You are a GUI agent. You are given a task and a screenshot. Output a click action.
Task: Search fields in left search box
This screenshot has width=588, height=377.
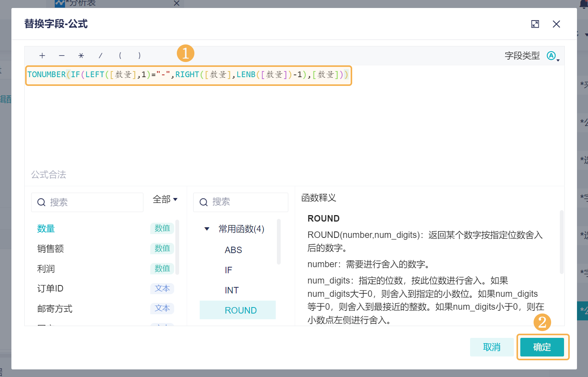click(x=87, y=202)
